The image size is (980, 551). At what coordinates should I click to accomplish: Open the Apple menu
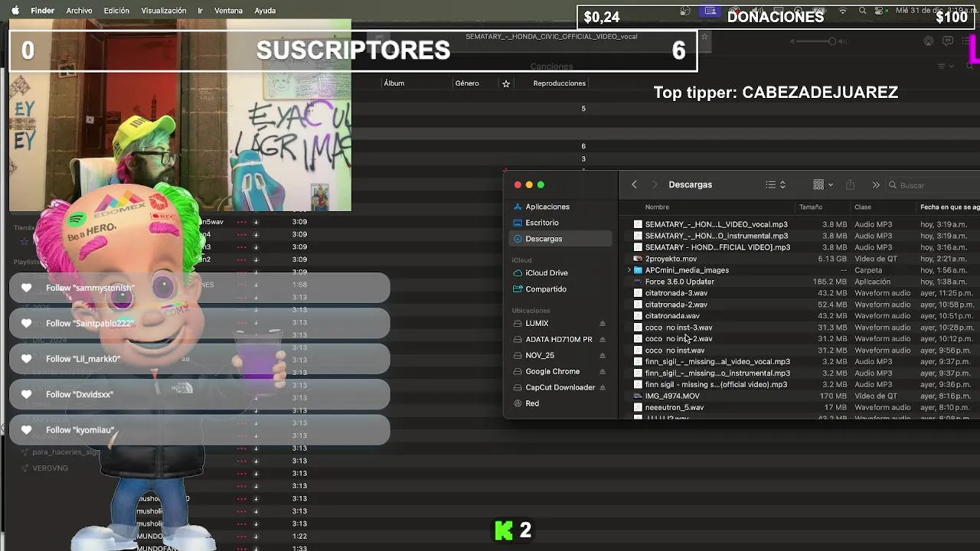15,11
